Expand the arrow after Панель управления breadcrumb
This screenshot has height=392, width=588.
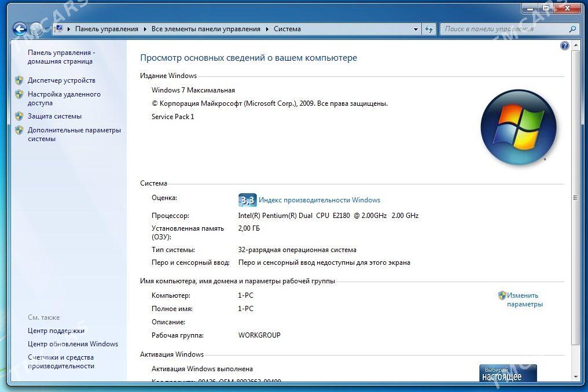[x=145, y=29]
